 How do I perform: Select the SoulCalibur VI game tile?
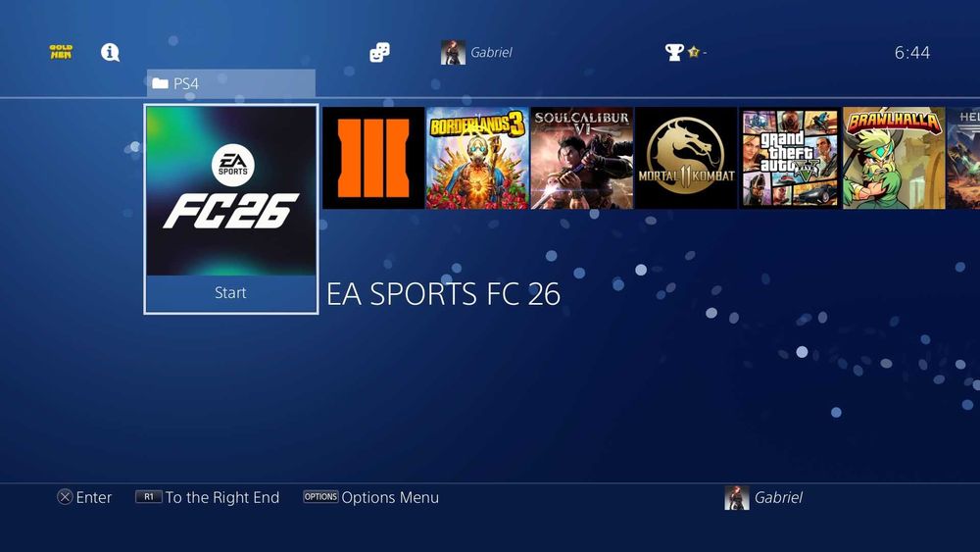click(x=582, y=158)
